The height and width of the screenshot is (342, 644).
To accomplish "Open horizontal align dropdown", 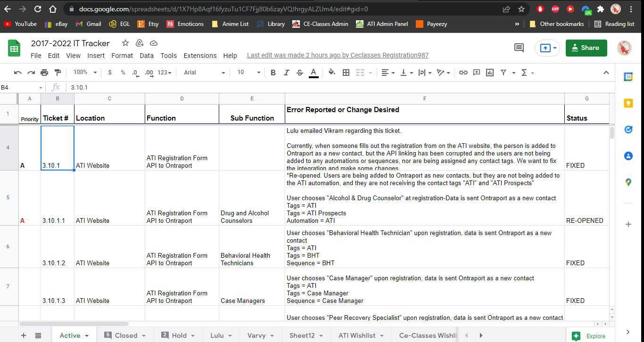I will (388, 73).
